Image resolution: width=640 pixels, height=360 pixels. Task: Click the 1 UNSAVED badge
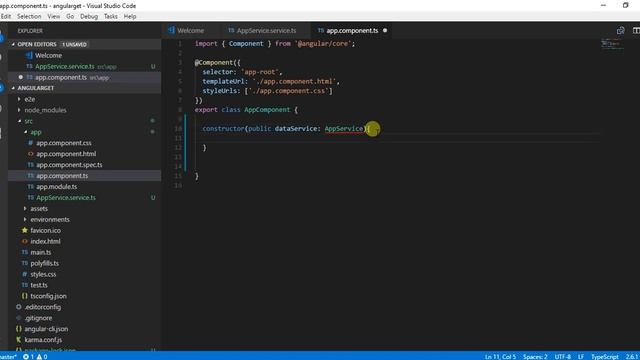click(x=74, y=44)
